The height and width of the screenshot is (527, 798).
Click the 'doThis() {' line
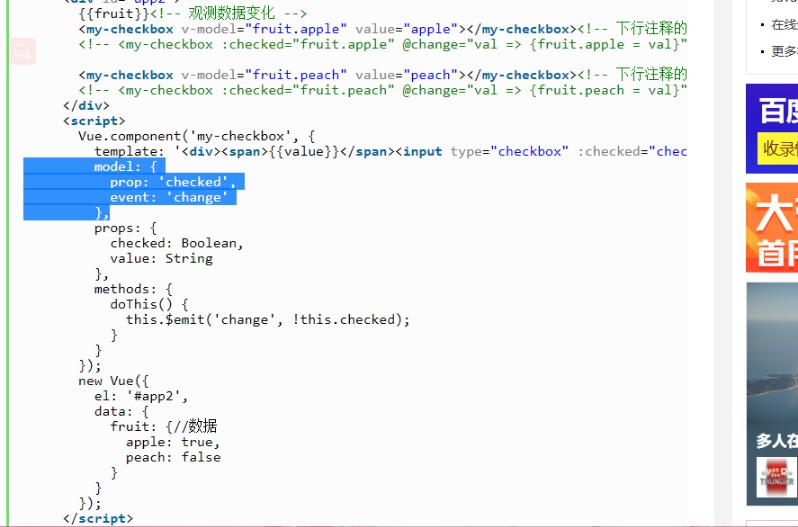149,304
